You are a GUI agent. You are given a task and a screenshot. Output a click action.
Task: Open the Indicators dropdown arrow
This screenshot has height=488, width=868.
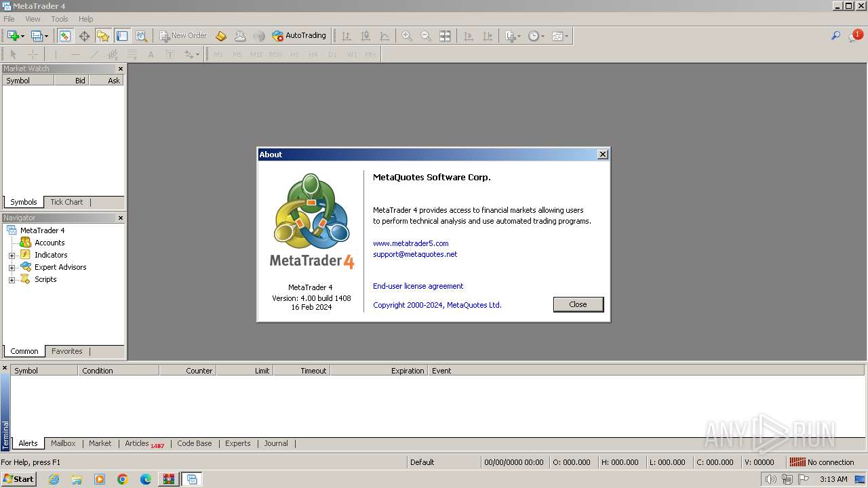(519, 36)
